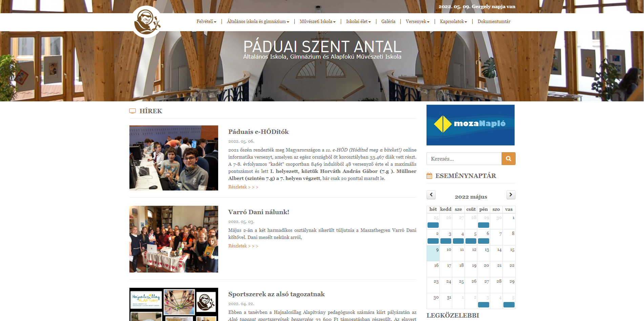Open Sportszerek az alsó tagozatnak article
Image resolution: width=644 pixels, height=321 pixels.
coord(276,294)
